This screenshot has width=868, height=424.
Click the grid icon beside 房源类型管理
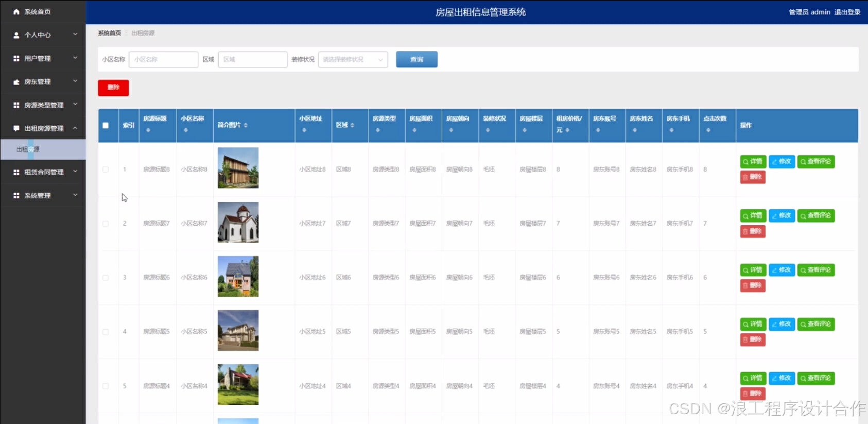[x=16, y=105]
